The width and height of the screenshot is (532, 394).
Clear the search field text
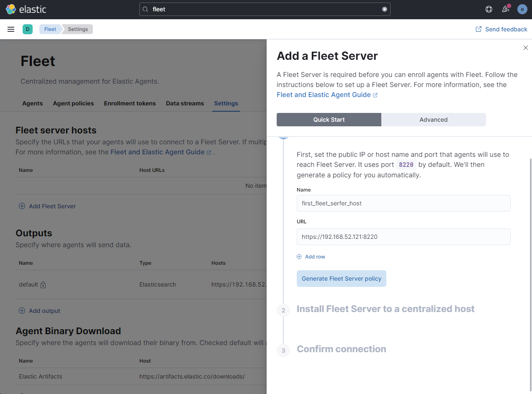click(x=384, y=9)
